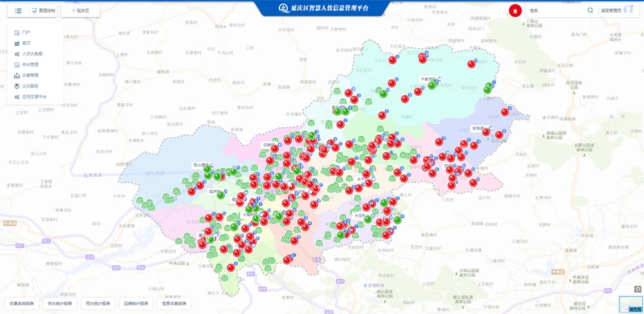Click into the 搜索 search field
Image resolution: width=644 pixels, height=314 pixels.
[555, 11]
